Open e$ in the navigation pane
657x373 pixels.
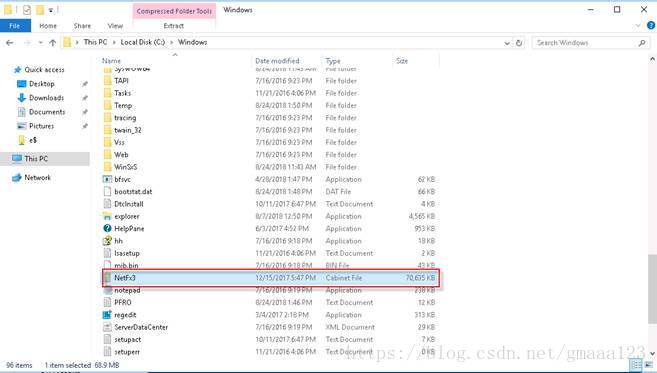tap(33, 140)
